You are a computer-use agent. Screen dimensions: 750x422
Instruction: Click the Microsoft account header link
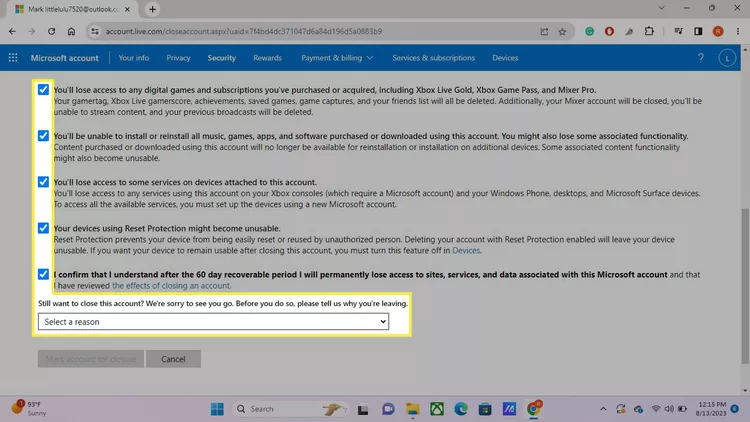[65, 58]
